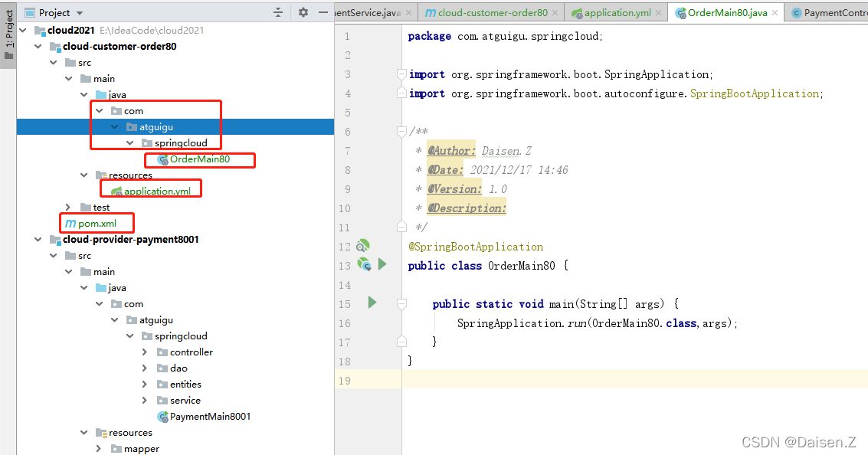The image size is (868, 455).
Task: Collapse the cloud2021 root node
Action: click(23, 31)
